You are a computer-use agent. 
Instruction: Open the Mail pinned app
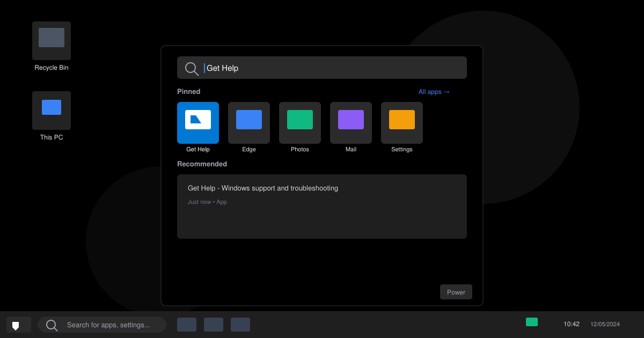tap(351, 123)
